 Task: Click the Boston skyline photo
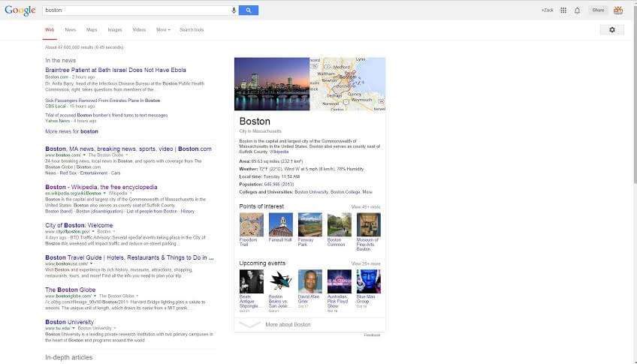(x=272, y=84)
